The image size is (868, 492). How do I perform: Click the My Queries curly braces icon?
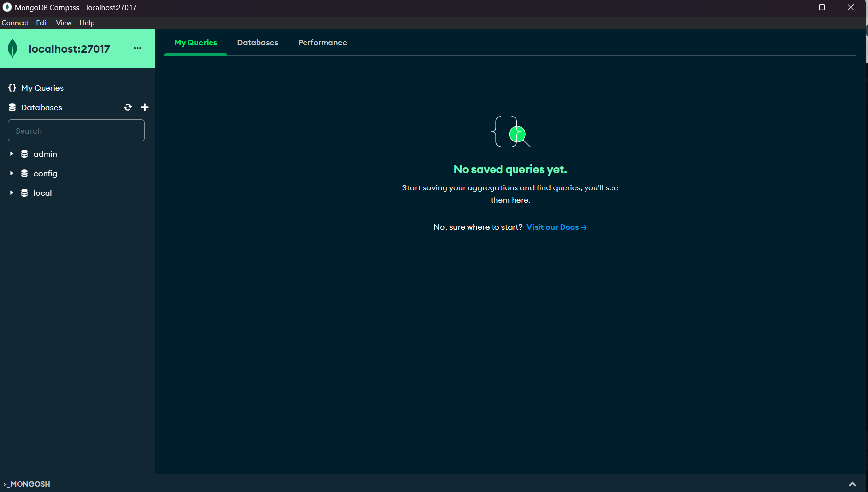click(x=12, y=88)
